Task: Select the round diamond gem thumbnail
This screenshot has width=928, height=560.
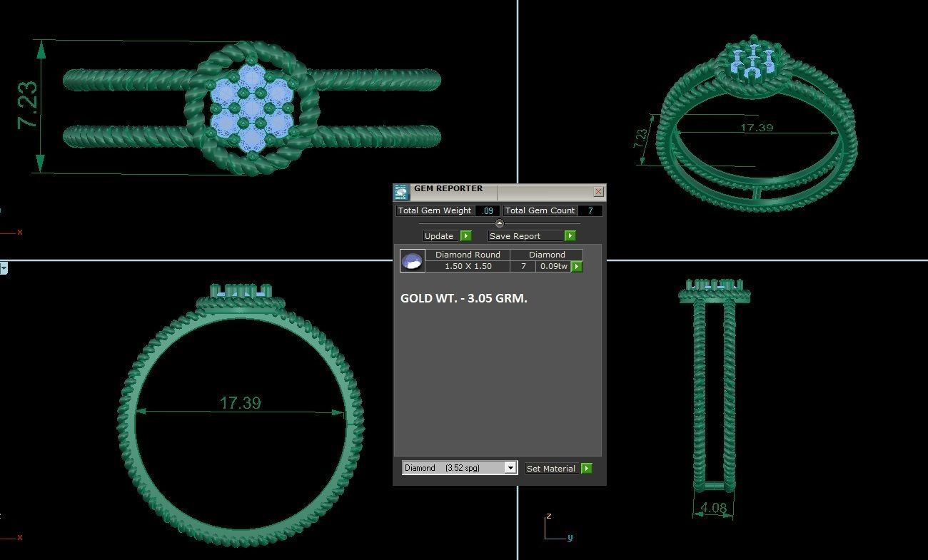Action: pyautogui.click(x=413, y=261)
